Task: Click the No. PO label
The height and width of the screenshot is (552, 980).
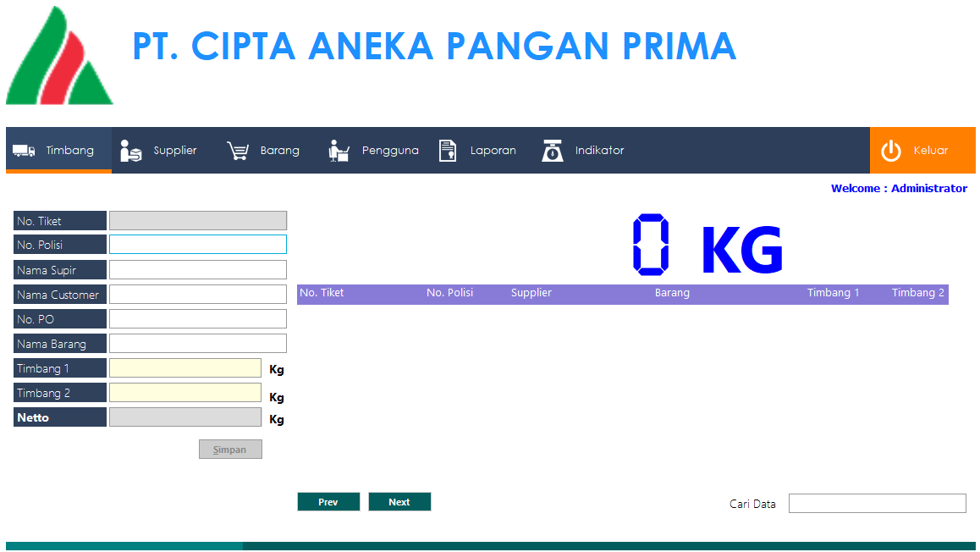Action: click(x=60, y=319)
